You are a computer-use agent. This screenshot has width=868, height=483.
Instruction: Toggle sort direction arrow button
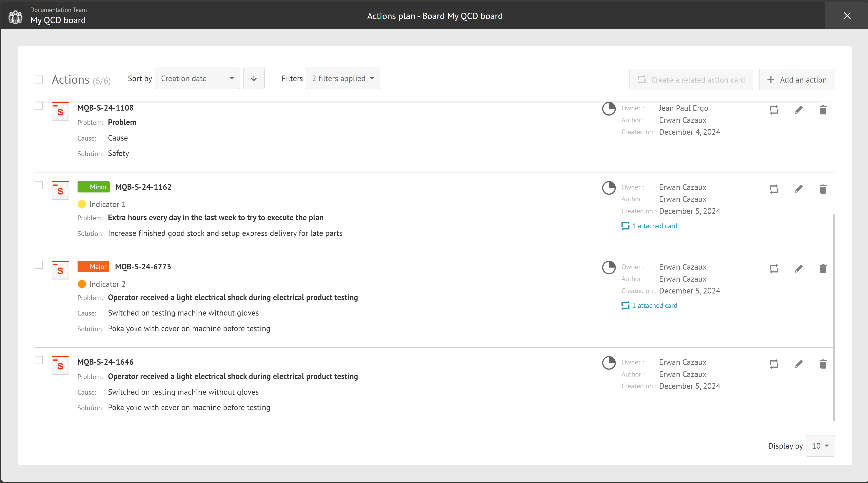click(x=254, y=78)
